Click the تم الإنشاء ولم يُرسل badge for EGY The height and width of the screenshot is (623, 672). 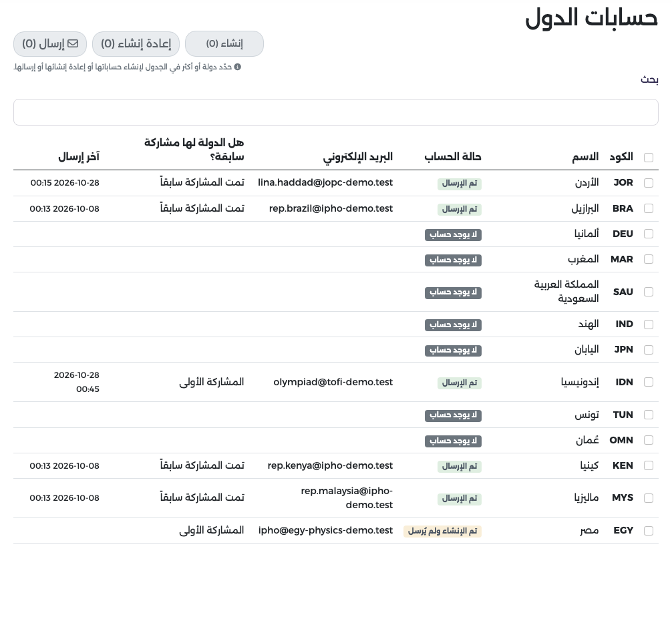pyautogui.click(x=442, y=532)
